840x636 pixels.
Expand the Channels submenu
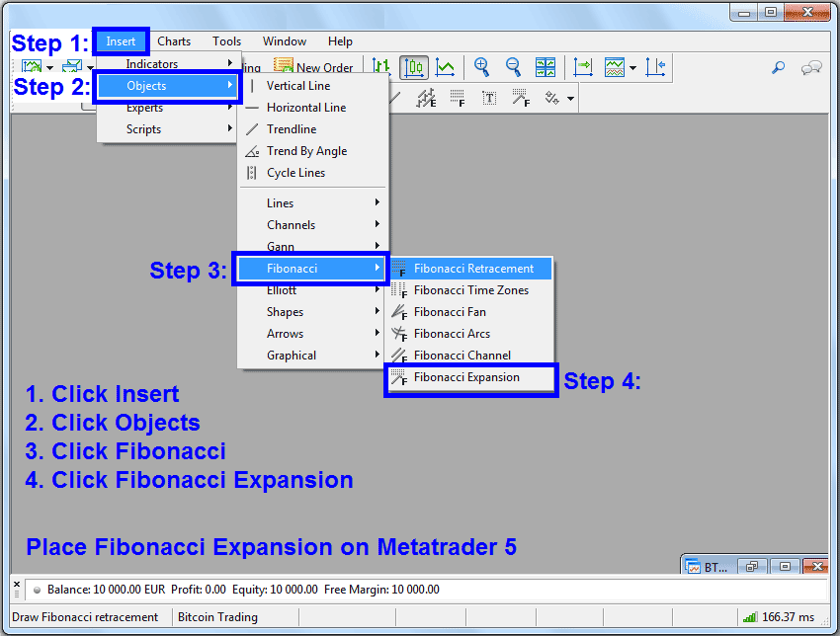[x=313, y=225]
